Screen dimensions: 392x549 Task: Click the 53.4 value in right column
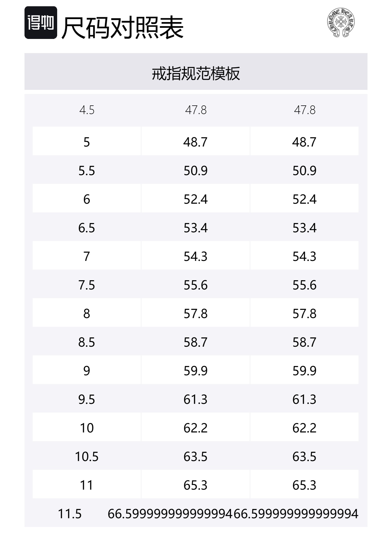(304, 228)
